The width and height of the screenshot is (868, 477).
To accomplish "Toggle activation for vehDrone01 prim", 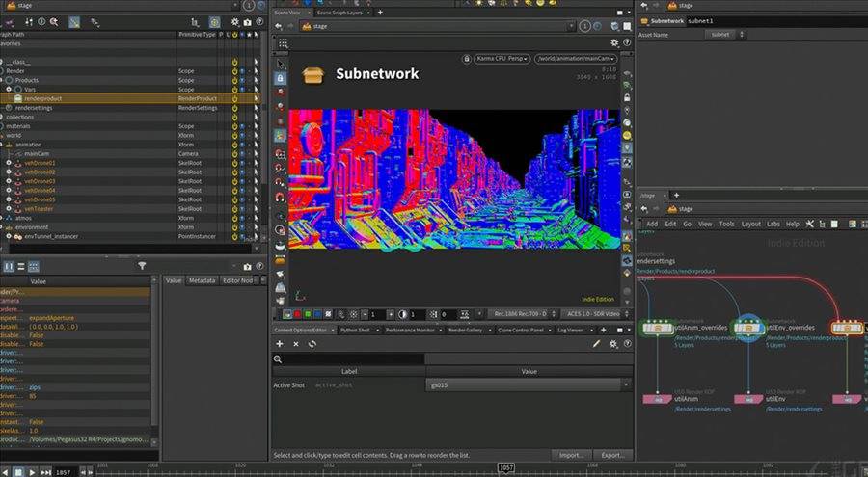I will (x=234, y=163).
